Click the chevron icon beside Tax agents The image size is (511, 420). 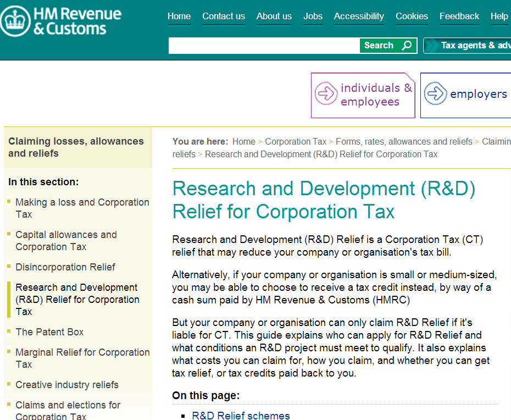tap(431, 45)
